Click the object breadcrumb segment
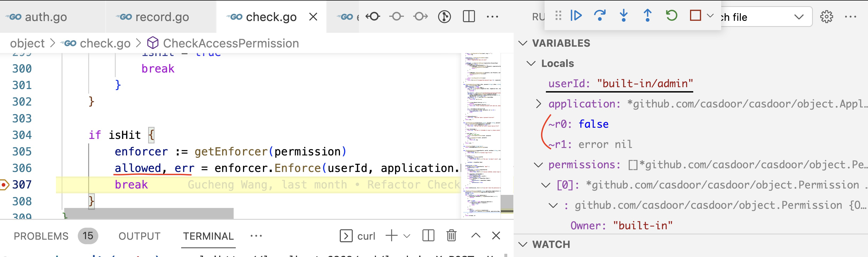The image size is (868, 257). (x=27, y=43)
